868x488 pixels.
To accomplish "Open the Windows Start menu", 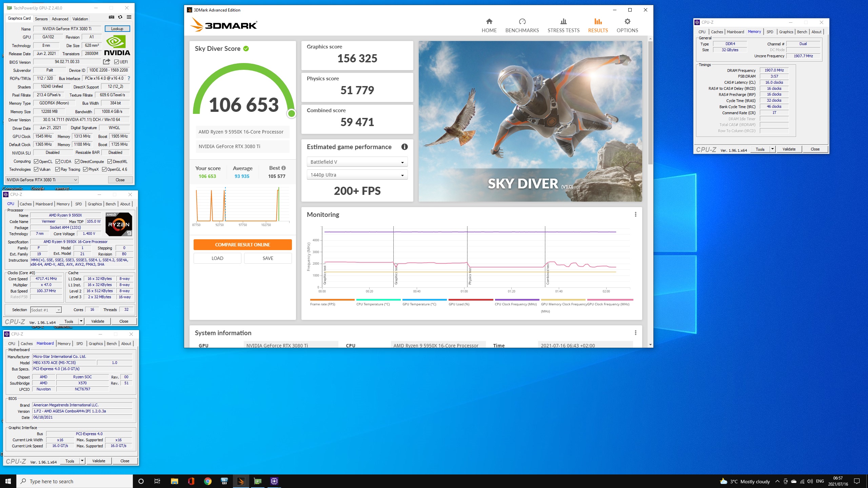I will pos(8,481).
